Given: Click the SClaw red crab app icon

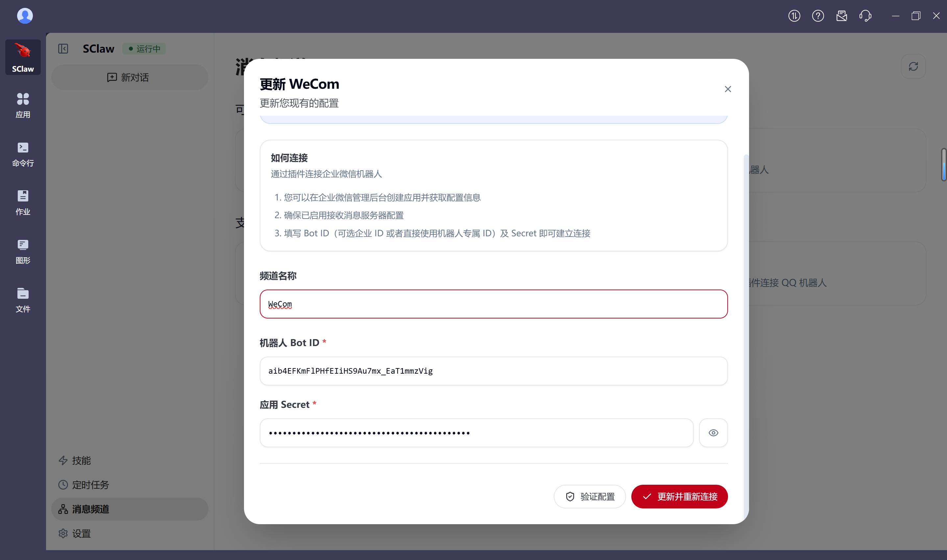Looking at the screenshot, I should tap(23, 57).
